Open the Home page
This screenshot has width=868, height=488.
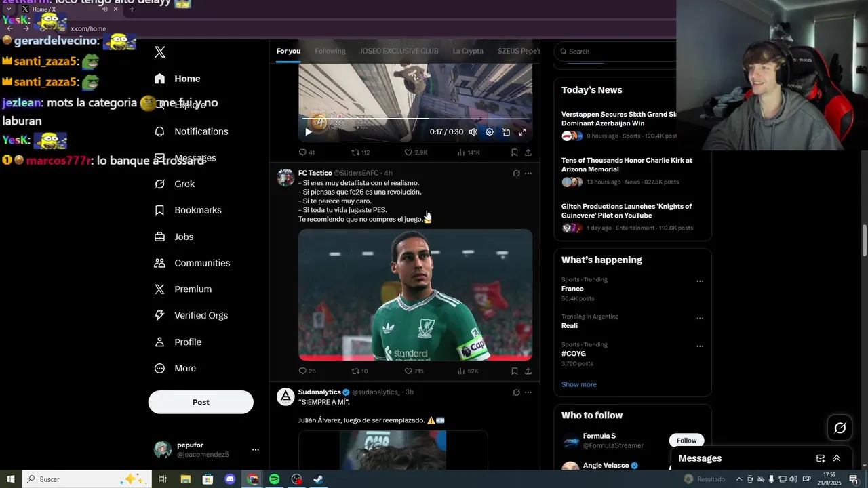point(178,79)
